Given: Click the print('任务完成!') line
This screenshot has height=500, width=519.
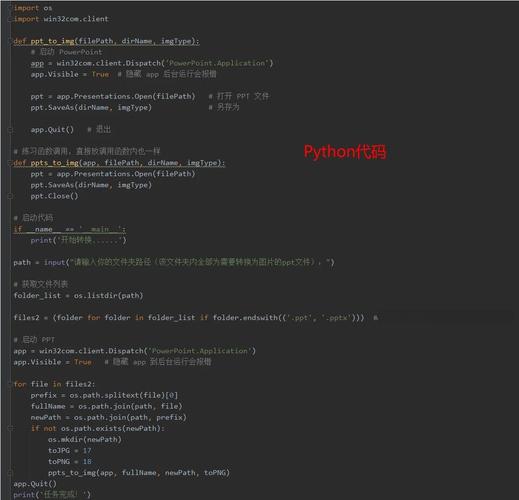Looking at the screenshot, I should [x=52, y=495].
